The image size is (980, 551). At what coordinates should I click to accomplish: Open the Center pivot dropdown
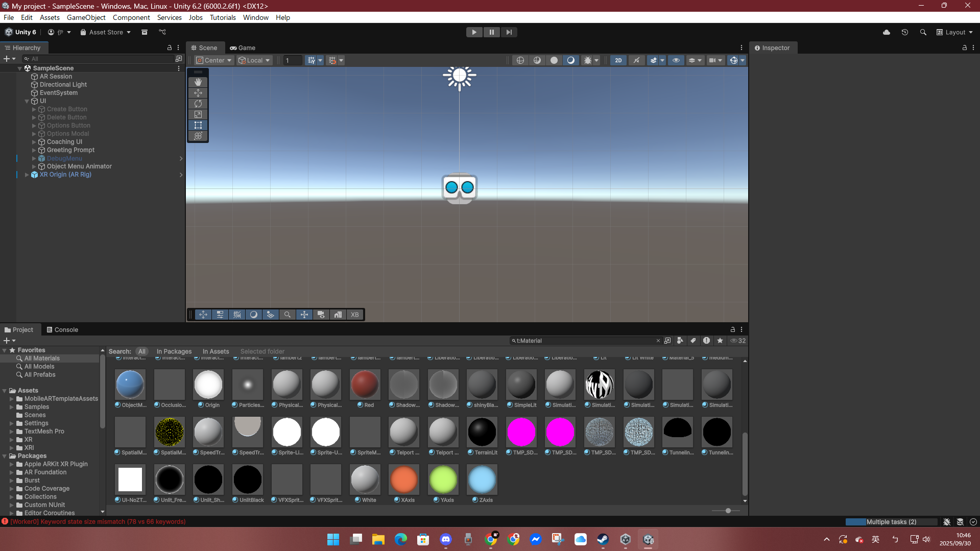tap(214, 60)
